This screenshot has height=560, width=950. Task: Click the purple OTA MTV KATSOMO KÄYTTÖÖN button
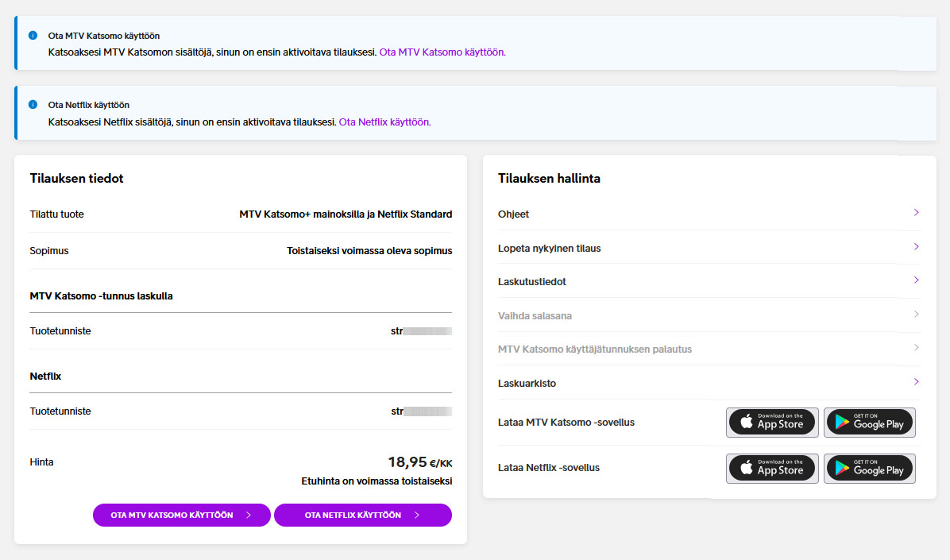point(182,516)
